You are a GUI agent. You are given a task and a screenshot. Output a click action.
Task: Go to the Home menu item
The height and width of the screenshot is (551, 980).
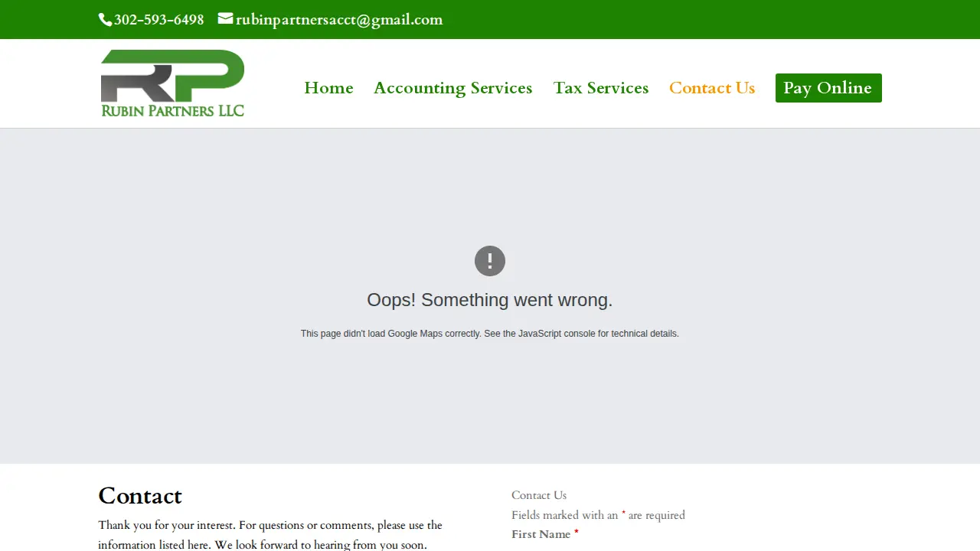(x=328, y=88)
